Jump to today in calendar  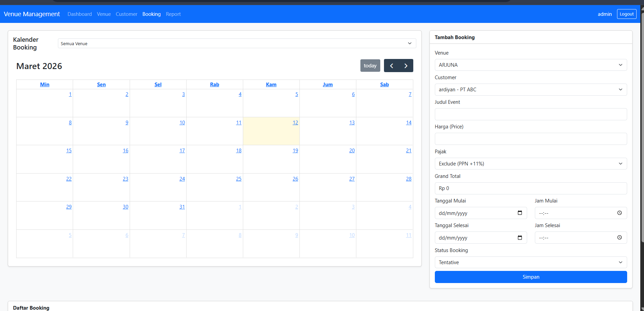[370, 66]
